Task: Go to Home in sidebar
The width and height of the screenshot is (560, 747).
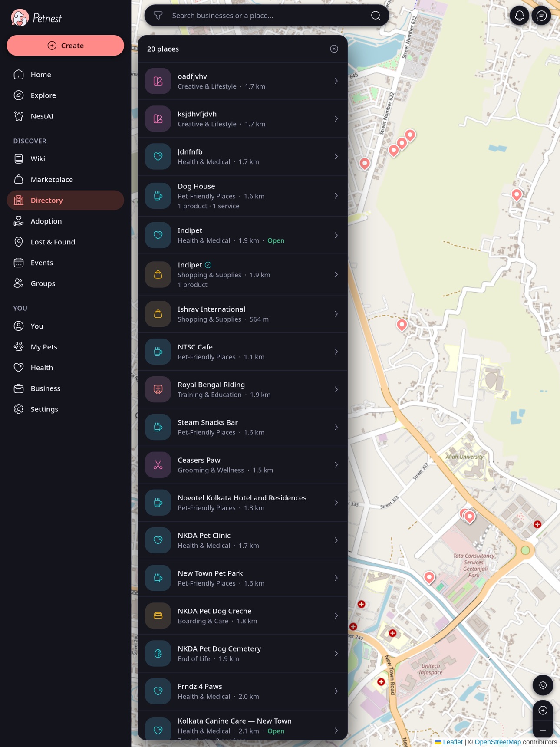Action: tap(66, 75)
